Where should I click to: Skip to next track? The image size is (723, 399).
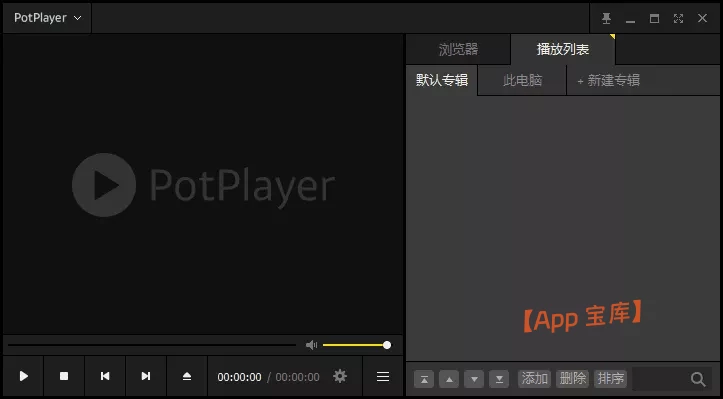146,376
